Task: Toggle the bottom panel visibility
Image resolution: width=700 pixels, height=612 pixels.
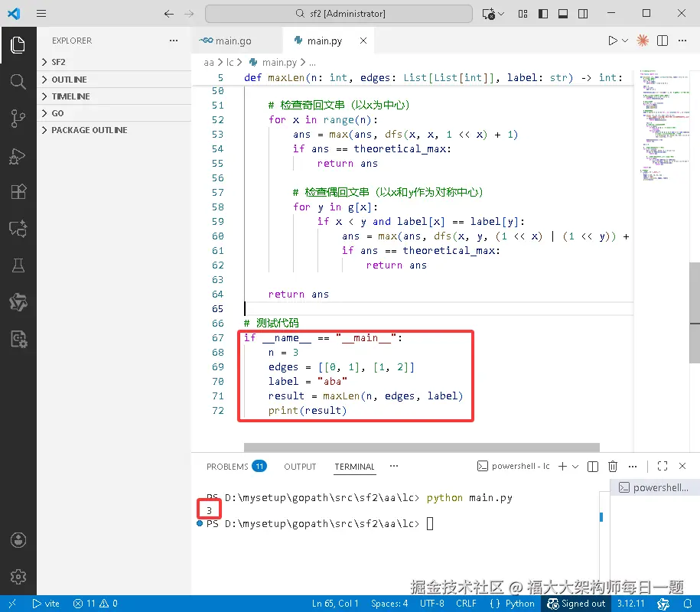Action: pyautogui.click(x=563, y=14)
